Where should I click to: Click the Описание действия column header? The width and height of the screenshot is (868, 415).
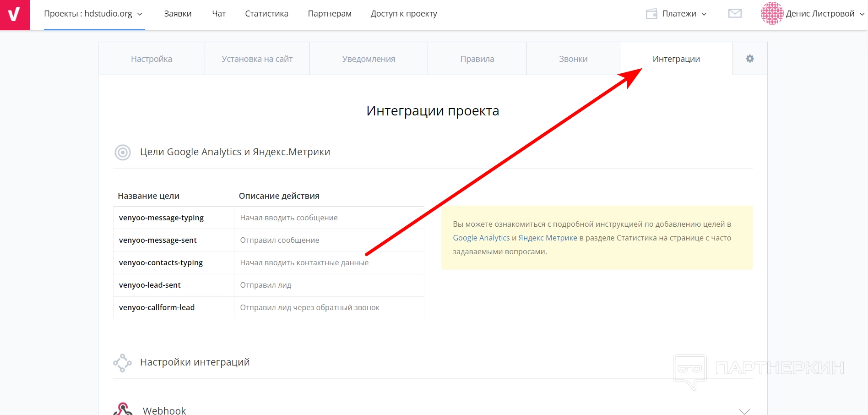pos(279,196)
